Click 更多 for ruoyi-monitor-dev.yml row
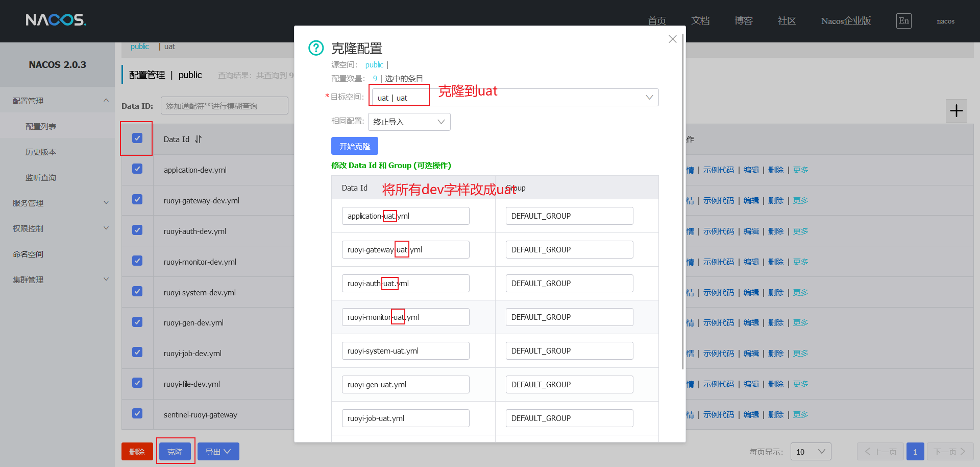980x467 pixels. [800, 262]
